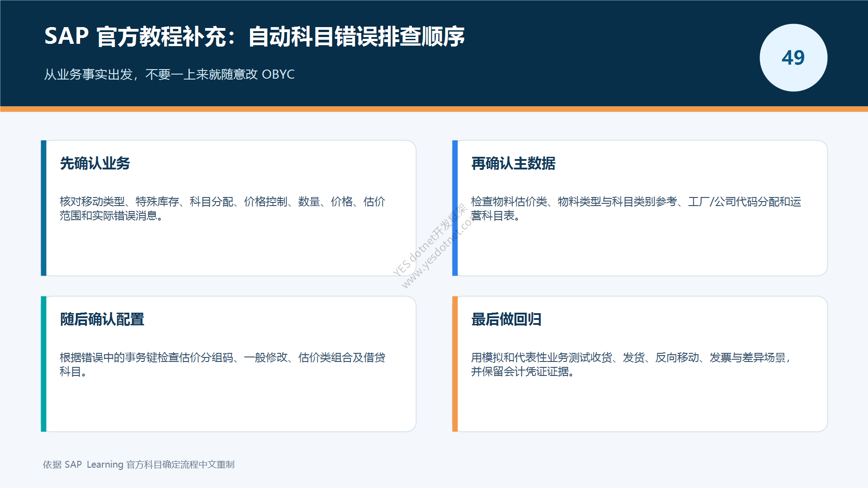Select the subtitle mentioning OBYC
The width and height of the screenshot is (868, 488).
pyautogui.click(x=169, y=75)
